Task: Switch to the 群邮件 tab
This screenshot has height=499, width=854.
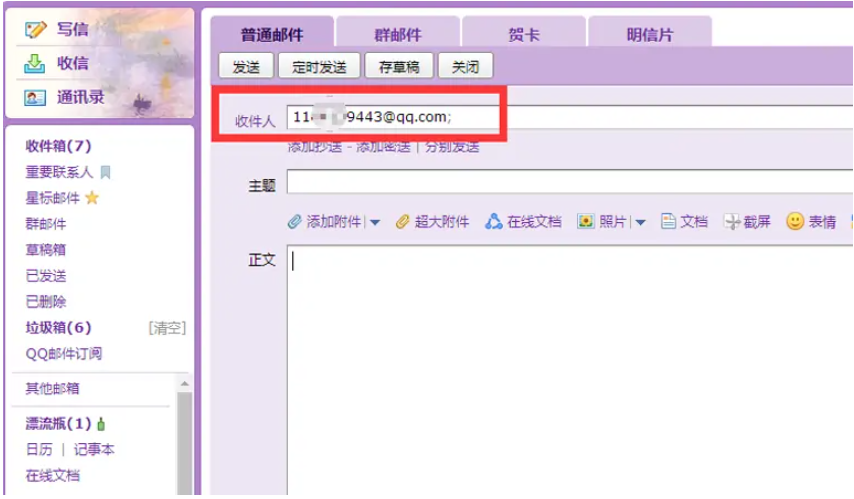Action: [x=397, y=35]
